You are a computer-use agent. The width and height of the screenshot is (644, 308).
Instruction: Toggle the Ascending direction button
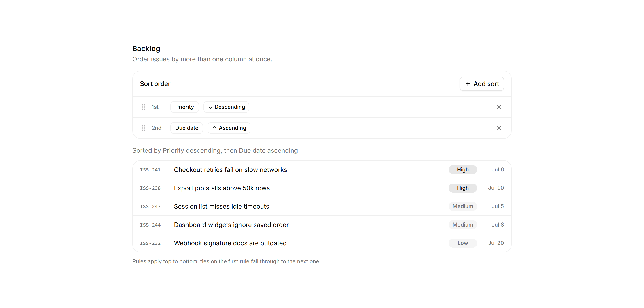[x=229, y=128]
